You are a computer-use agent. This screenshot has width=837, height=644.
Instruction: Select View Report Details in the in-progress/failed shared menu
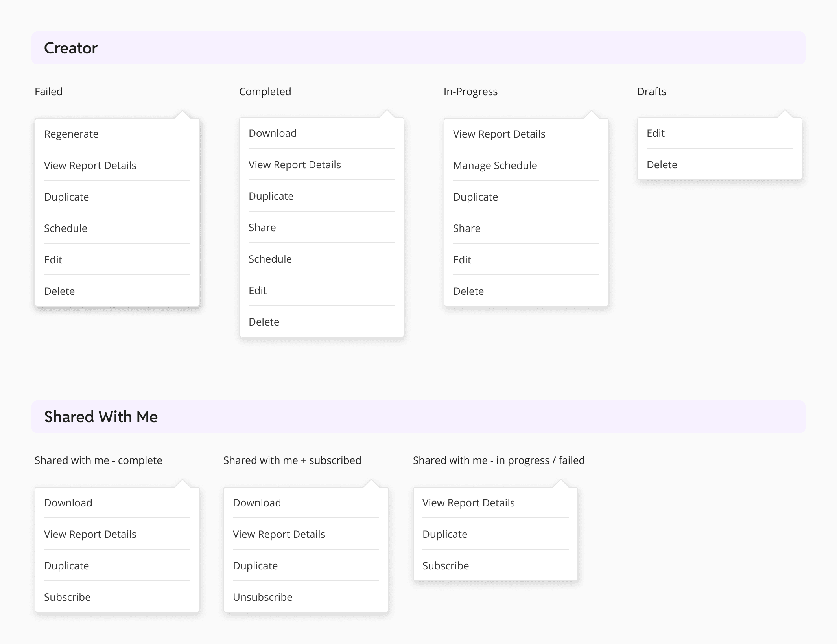point(468,502)
